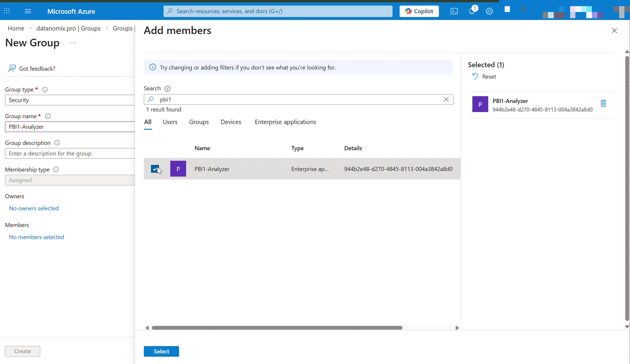Open portal settings gear
The width and height of the screenshot is (630, 364).
point(489,11)
